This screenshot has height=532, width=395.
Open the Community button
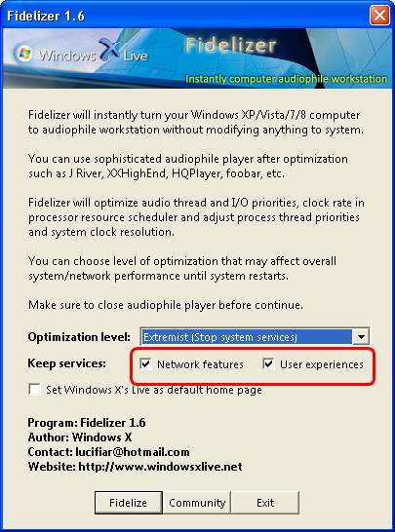tap(197, 503)
